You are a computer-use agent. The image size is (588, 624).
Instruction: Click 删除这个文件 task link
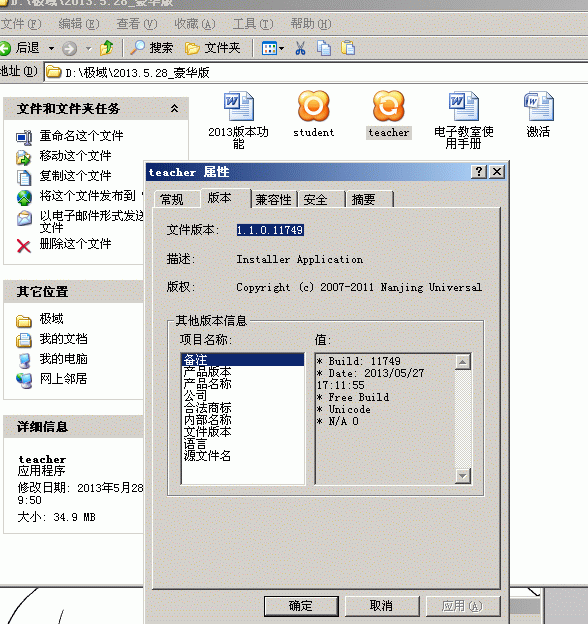pyautogui.click(x=75, y=244)
